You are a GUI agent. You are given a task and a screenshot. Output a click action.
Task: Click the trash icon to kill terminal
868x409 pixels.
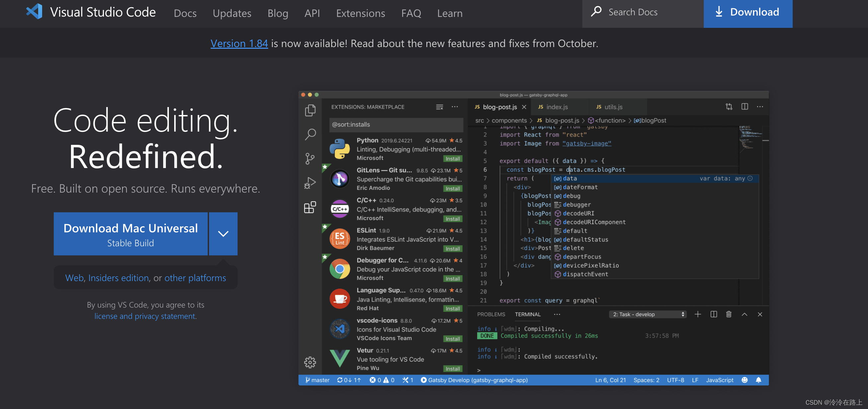click(x=729, y=314)
